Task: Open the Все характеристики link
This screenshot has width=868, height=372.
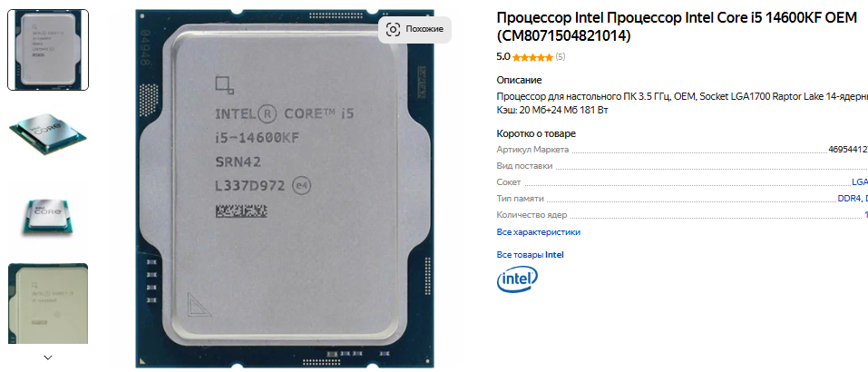Action: pos(539,232)
